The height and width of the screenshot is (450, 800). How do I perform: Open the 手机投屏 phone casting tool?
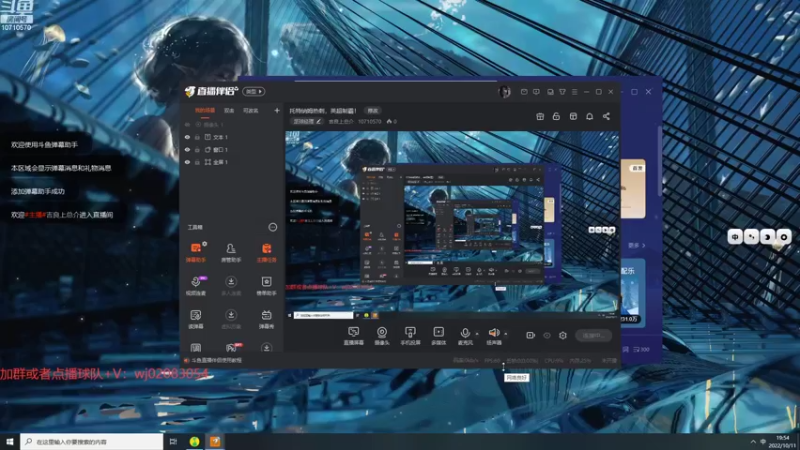(x=410, y=332)
